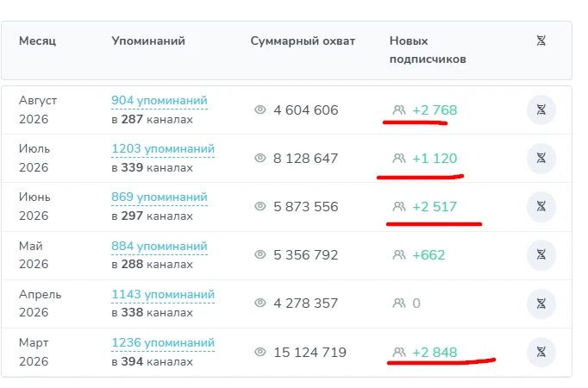This screenshot has width=588, height=388.
Task: Click eye icon next to 15 124 719
Action: 260,352
